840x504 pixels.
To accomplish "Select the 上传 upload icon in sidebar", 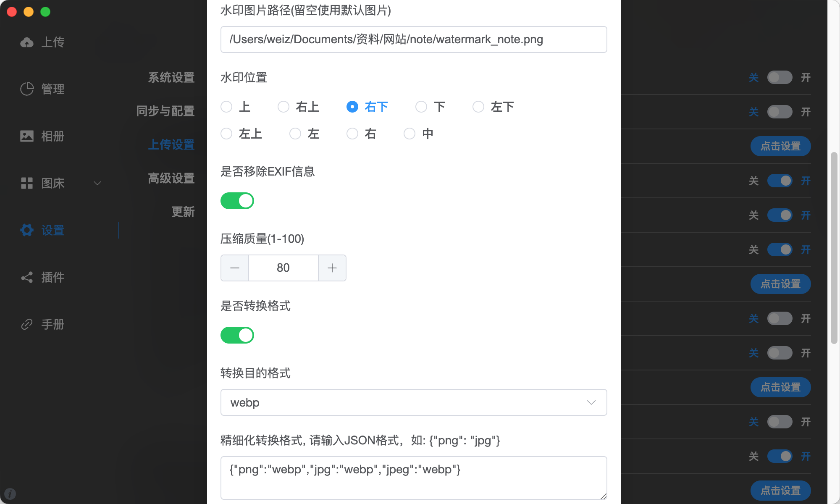I will coord(27,42).
